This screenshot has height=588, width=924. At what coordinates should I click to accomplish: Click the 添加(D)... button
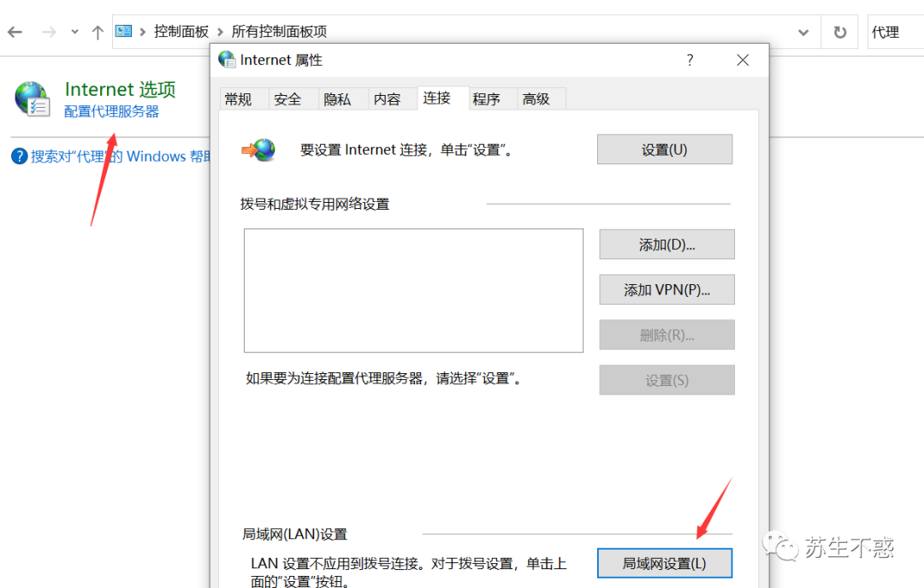click(x=667, y=244)
